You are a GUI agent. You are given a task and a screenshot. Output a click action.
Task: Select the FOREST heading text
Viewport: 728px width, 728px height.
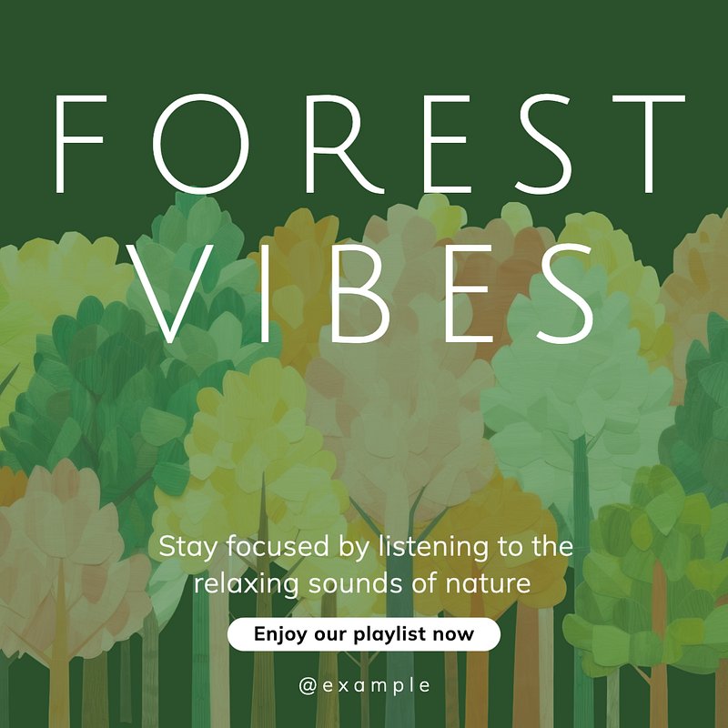pos(370,144)
